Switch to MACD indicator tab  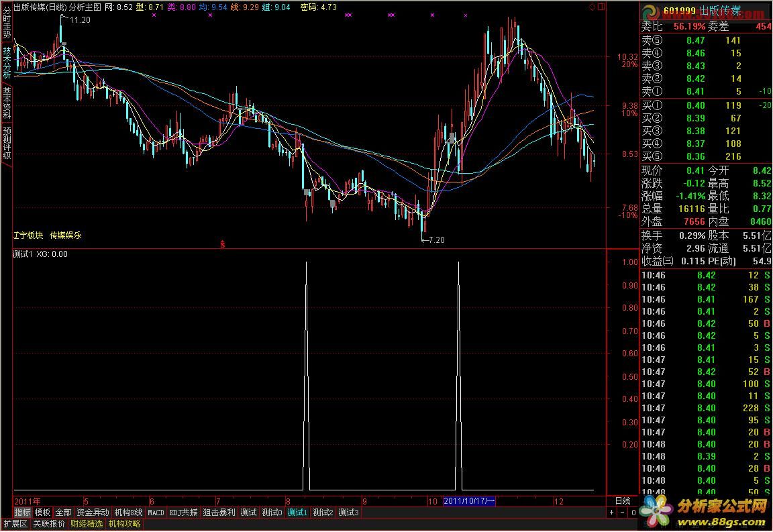[156, 513]
